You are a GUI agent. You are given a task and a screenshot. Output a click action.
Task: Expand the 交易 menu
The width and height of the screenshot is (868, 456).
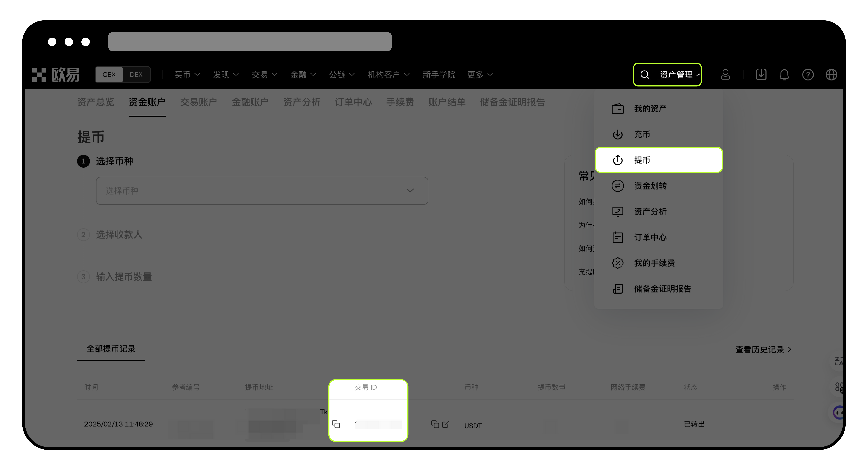[x=264, y=74]
